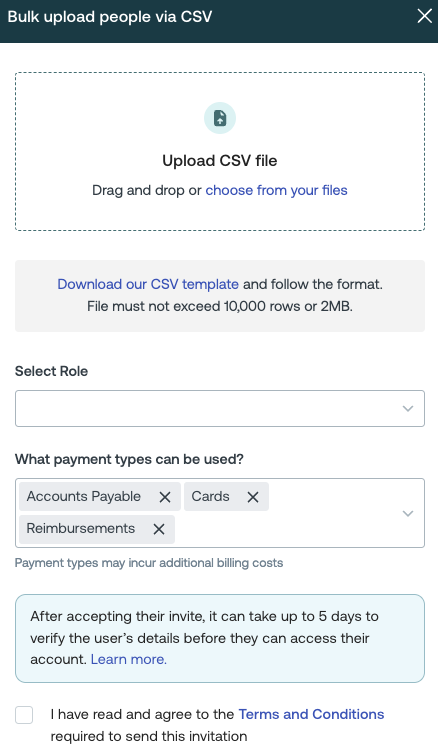438x753 pixels.
Task: Download our CSV template link
Action: pyautogui.click(x=148, y=284)
